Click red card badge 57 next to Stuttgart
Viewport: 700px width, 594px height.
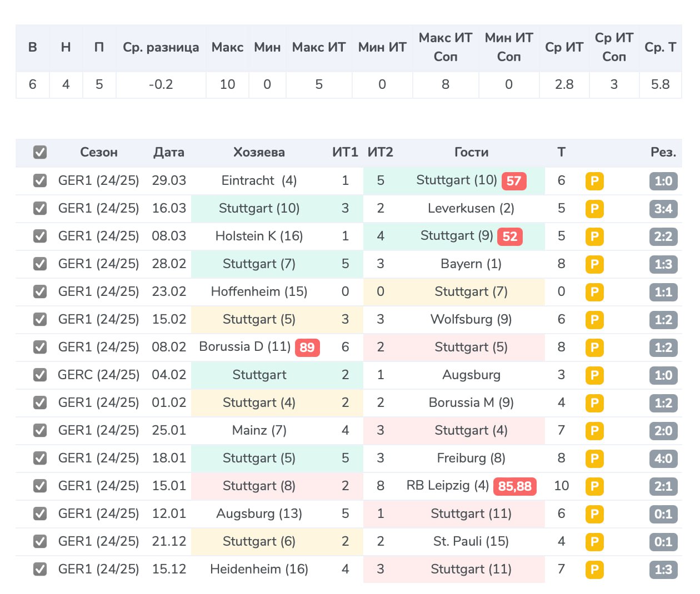tap(514, 181)
